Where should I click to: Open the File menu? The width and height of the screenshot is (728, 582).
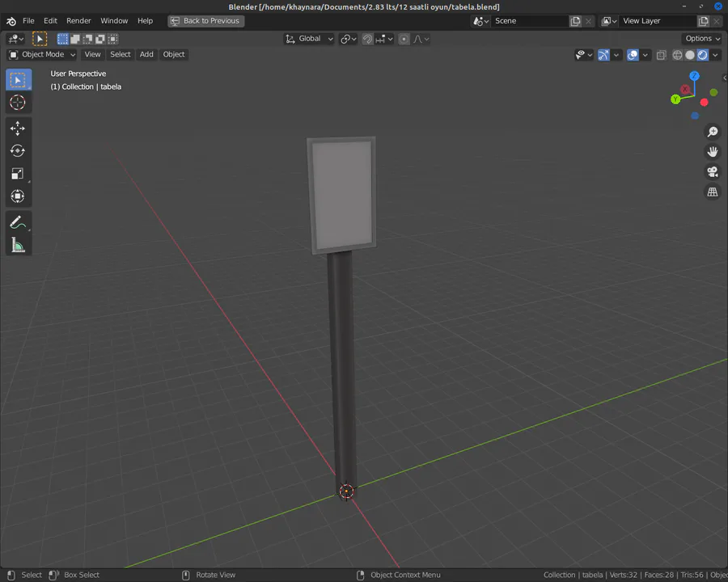click(x=28, y=21)
